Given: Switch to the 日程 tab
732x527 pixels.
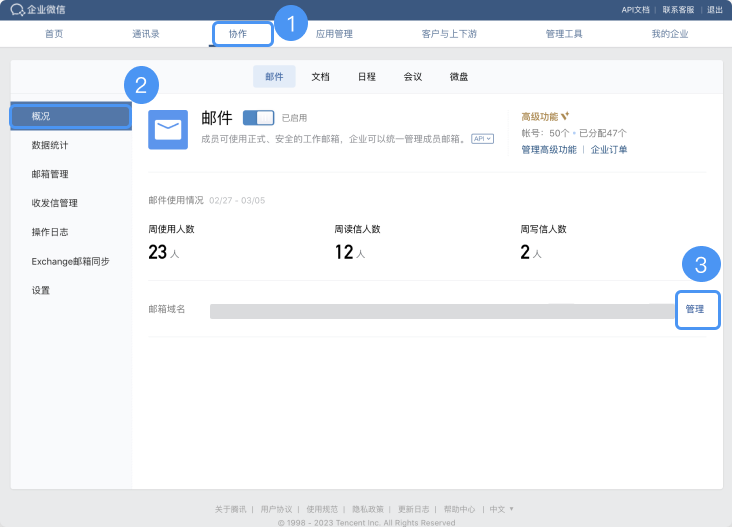Looking at the screenshot, I should click(x=366, y=76).
